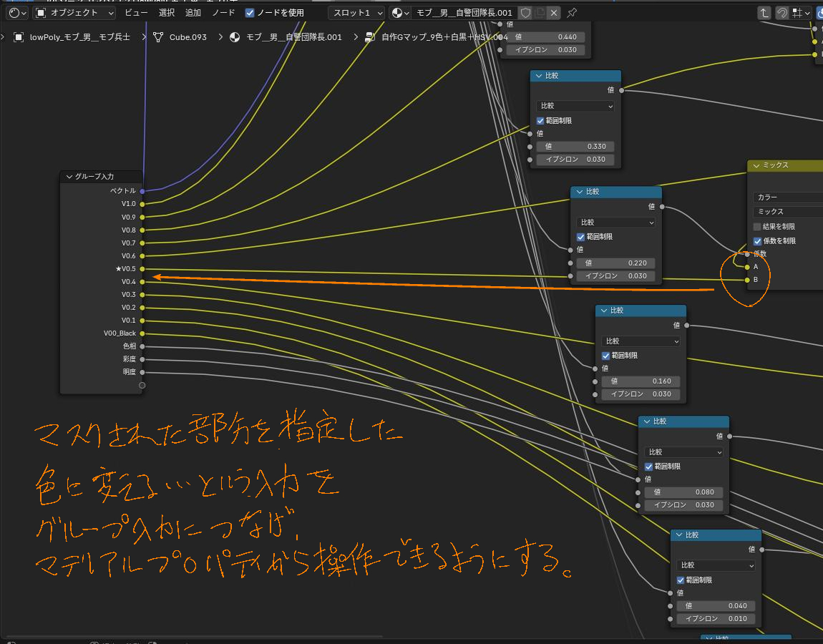Toggle the pin icon in the header

click(x=572, y=13)
